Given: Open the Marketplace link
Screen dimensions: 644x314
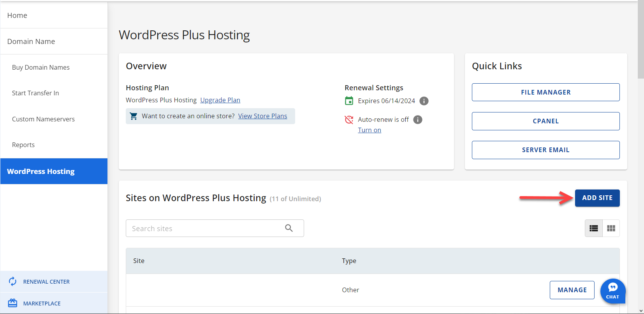Looking at the screenshot, I should coord(54,303).
